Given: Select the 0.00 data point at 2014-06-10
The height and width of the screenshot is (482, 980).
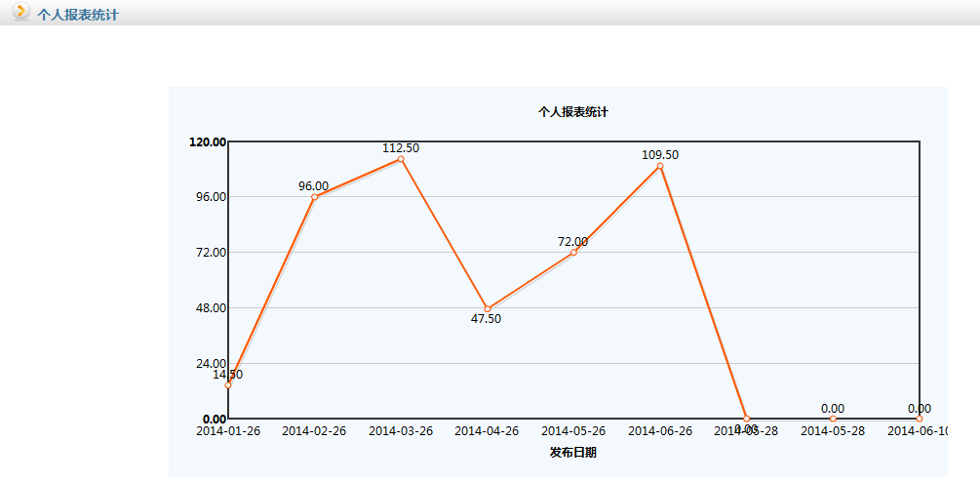Looking at the screenshot, I should pyautogui.click(x=919, y=419).
